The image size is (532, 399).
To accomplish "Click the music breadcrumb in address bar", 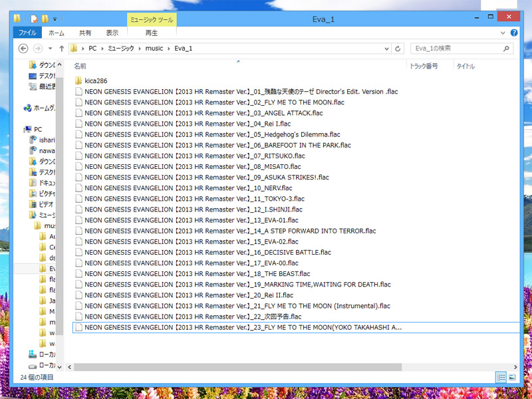I will (x=154, y=49).
